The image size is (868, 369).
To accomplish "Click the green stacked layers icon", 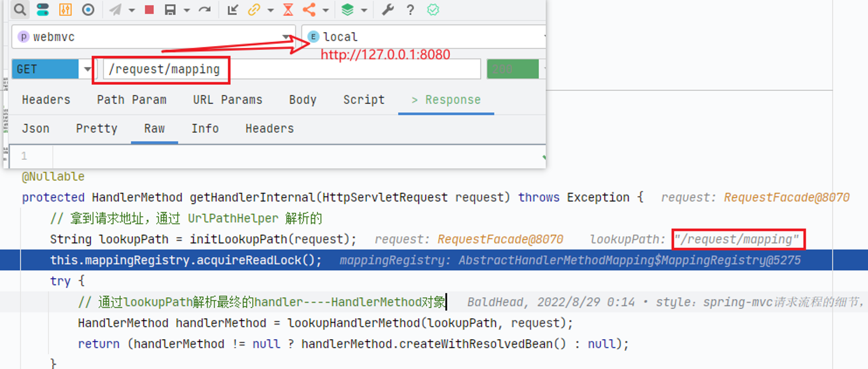I will 348,10.
